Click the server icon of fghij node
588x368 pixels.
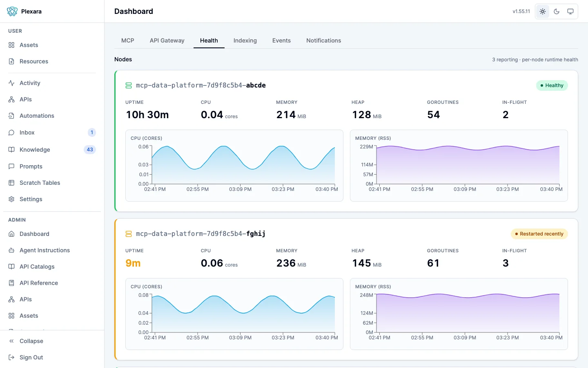[129, 234]
